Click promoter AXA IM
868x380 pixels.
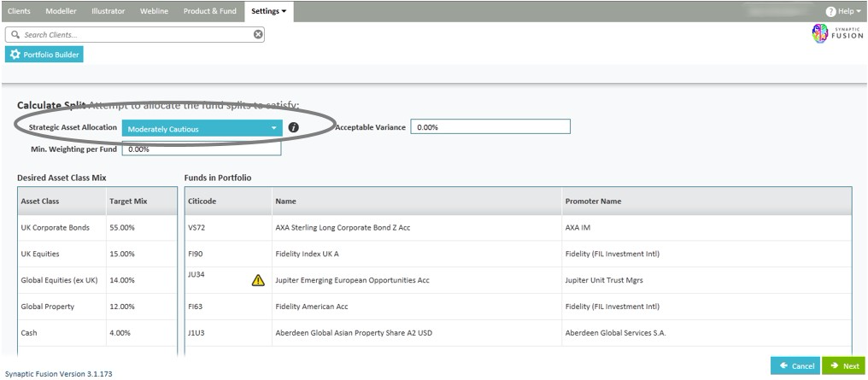[x=578, y=227]
